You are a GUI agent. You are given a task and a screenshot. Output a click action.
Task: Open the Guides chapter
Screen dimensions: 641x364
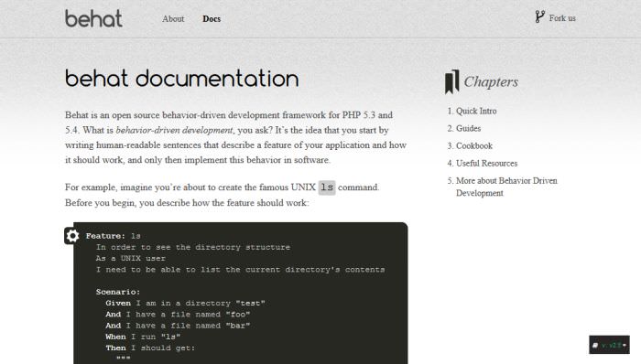click(x=468, y=129)
